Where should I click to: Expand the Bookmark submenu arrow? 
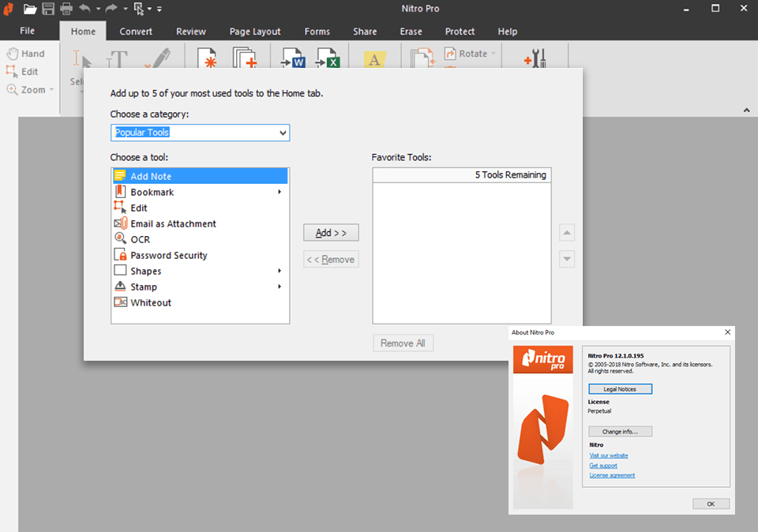click(279, 192)
